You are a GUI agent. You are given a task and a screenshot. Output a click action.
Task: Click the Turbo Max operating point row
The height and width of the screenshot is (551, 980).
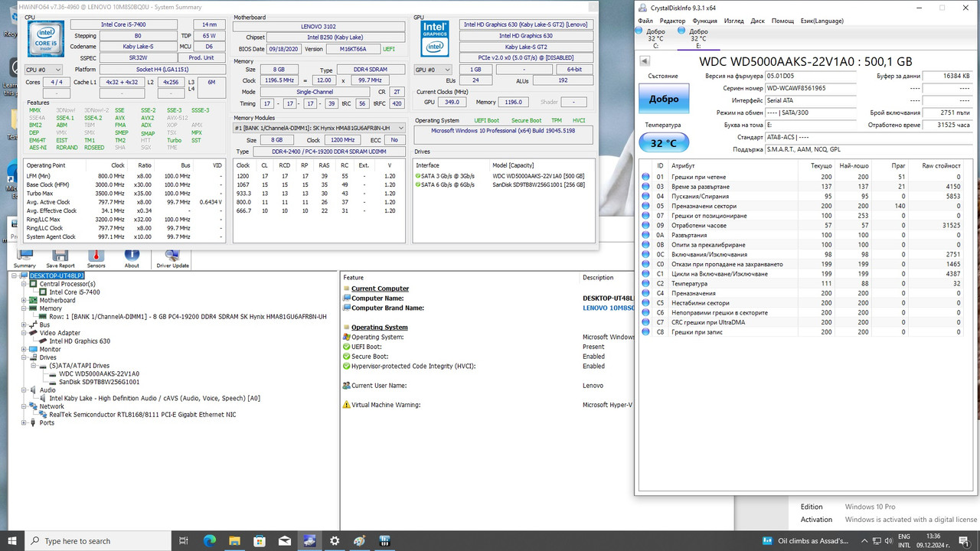(x=124, y=194)
